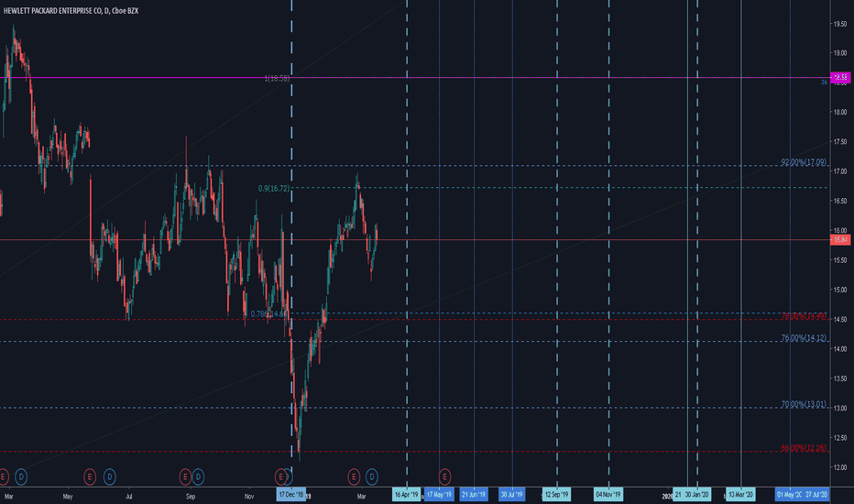The image size is (854, 504).
Task: Click the dividend D marker after Mar 2019 label
Action: click(371, 477)
